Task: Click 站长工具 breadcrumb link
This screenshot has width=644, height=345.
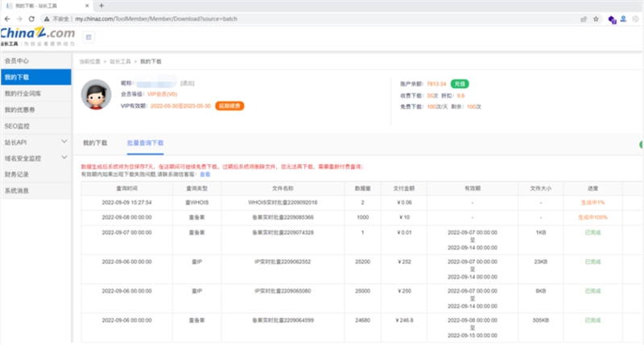Action: point(120,62)
